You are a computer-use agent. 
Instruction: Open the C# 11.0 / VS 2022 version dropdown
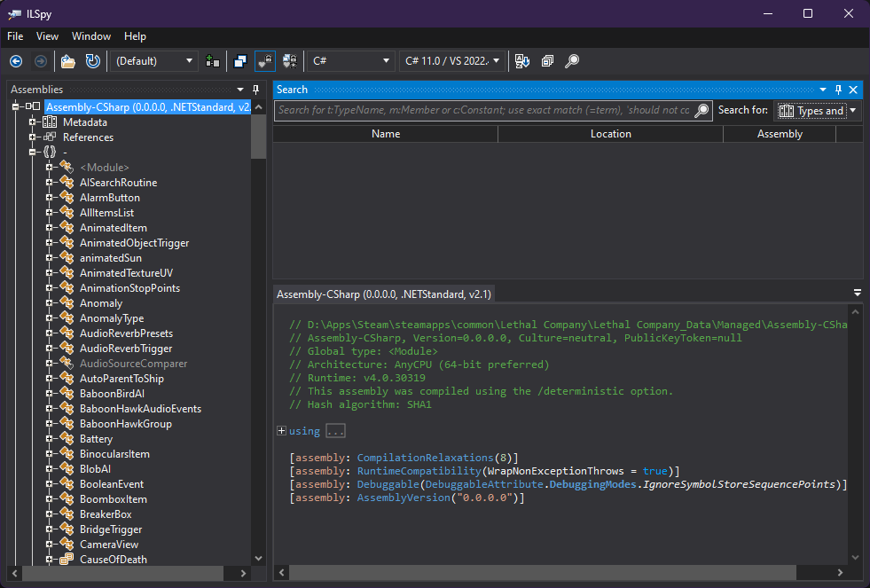point(452,61)
